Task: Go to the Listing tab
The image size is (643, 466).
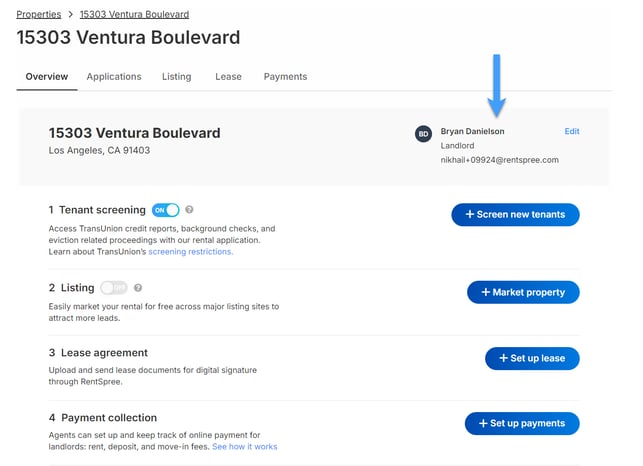Action: (x=177, y=77)
